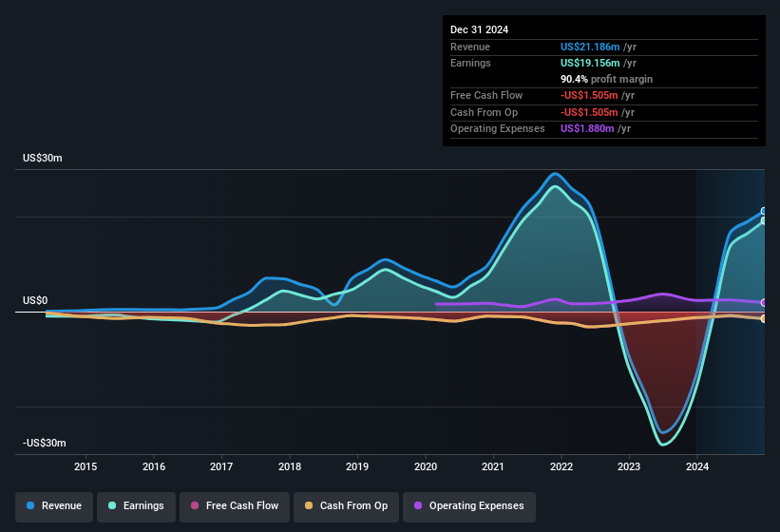Click the Cash From Op -US$1.505m value
This screenshot has width=780, height=532.
tap(589, 112)
